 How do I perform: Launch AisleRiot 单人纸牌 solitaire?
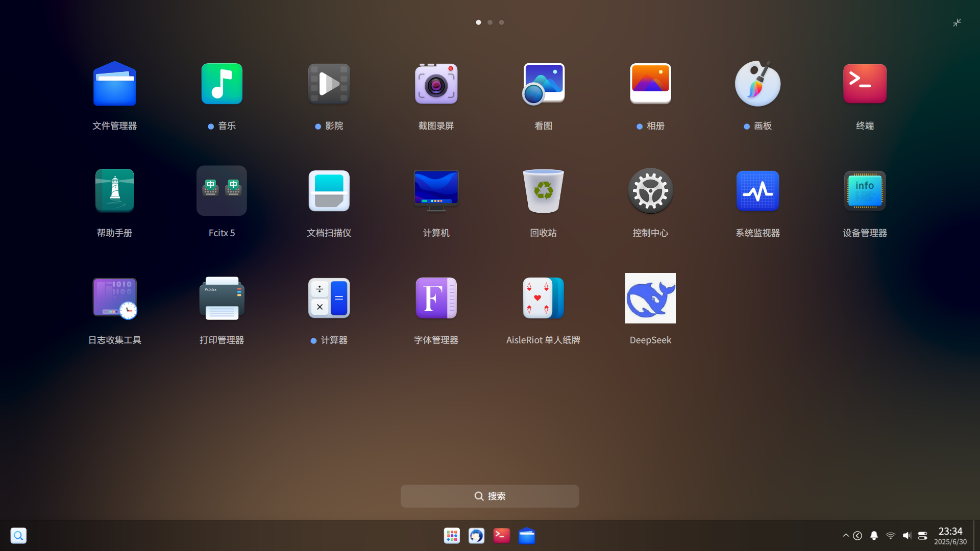(543, 298)
